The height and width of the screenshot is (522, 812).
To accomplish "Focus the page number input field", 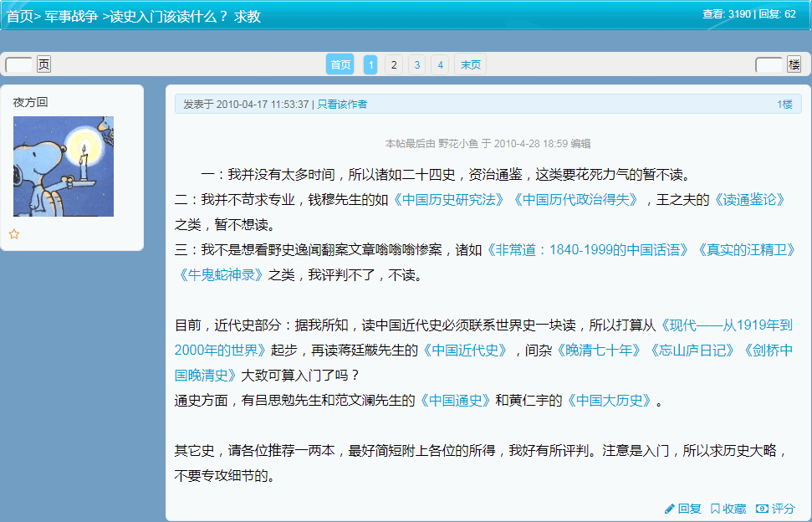I will pos(19,64).
